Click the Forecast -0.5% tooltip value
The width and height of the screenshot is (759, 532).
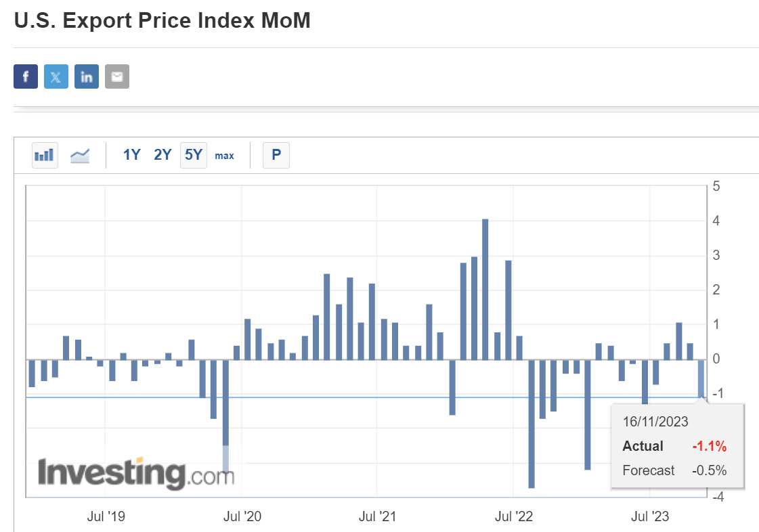(x=709, y=470)
